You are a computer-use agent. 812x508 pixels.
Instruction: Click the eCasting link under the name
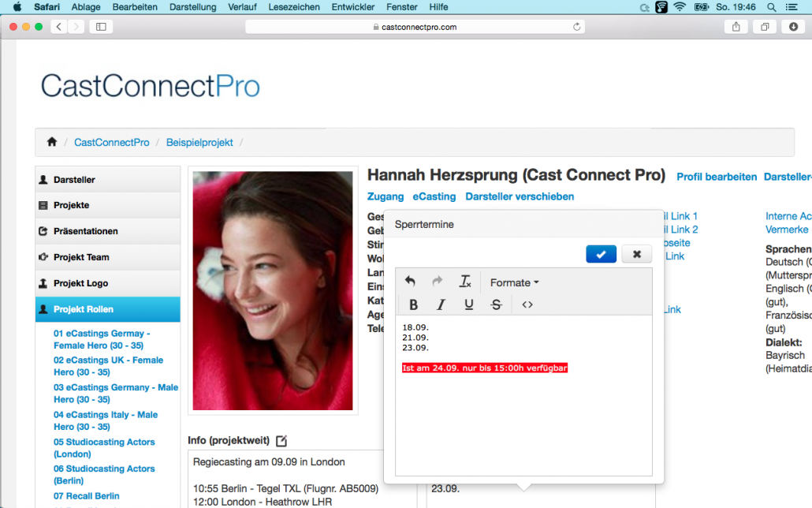[434, 196]
